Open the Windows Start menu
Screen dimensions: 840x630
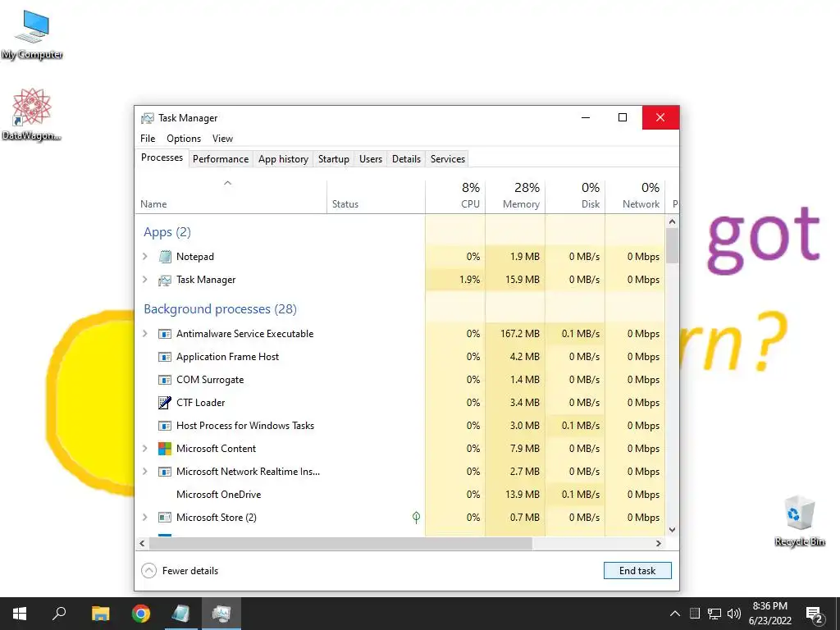tap(20, 614)
